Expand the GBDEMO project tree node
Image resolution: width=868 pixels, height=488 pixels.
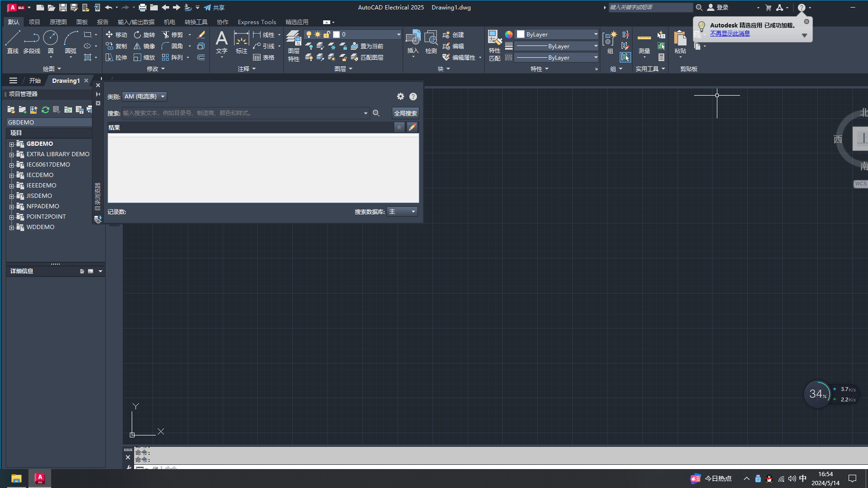12,143
